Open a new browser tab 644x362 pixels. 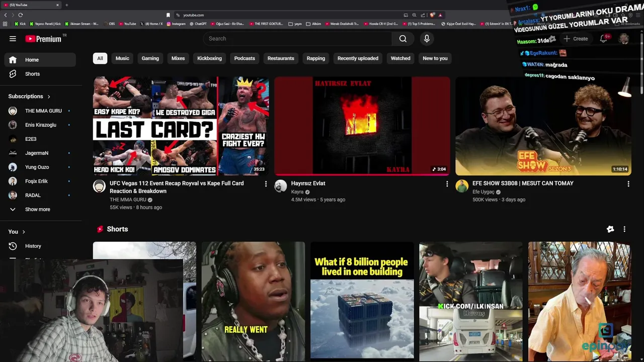tap(66, 5)
